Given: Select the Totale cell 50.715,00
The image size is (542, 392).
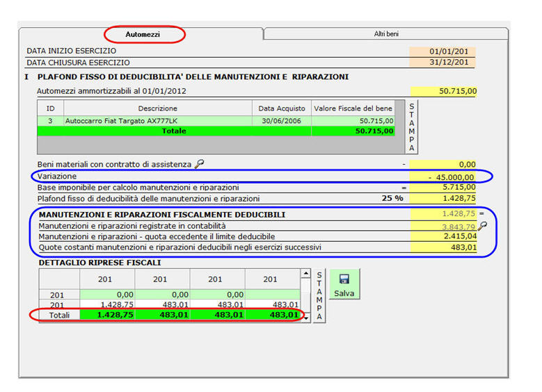Looking at the screenshot, I should click(x=353, y=131).
